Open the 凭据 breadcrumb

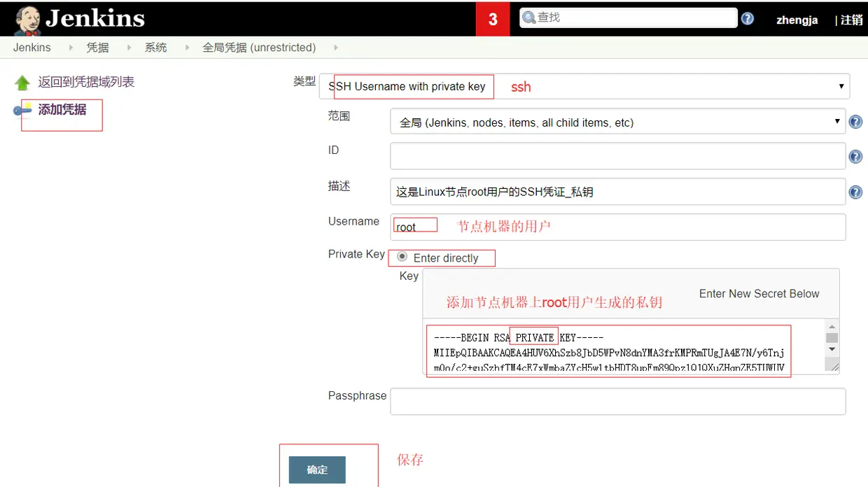pyautogui.click(x=98, y=48)
